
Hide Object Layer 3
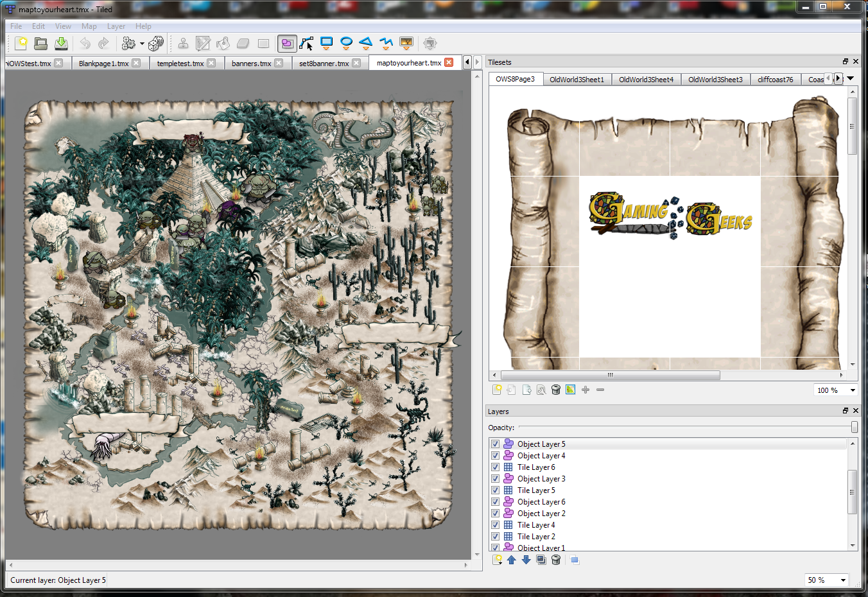[495, 478]
